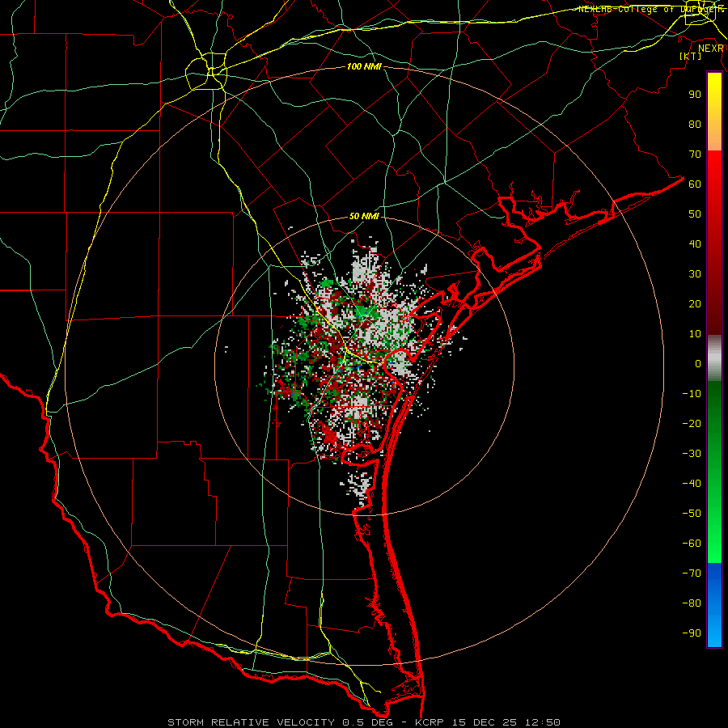Click the "-10" value on velocity scale
This screenshot has width=728, height=728.
point(692,394)
